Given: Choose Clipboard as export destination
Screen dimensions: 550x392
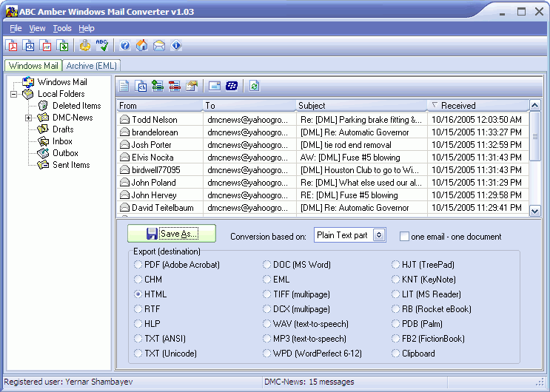Looking at the screenshot, I should point(396,354).
